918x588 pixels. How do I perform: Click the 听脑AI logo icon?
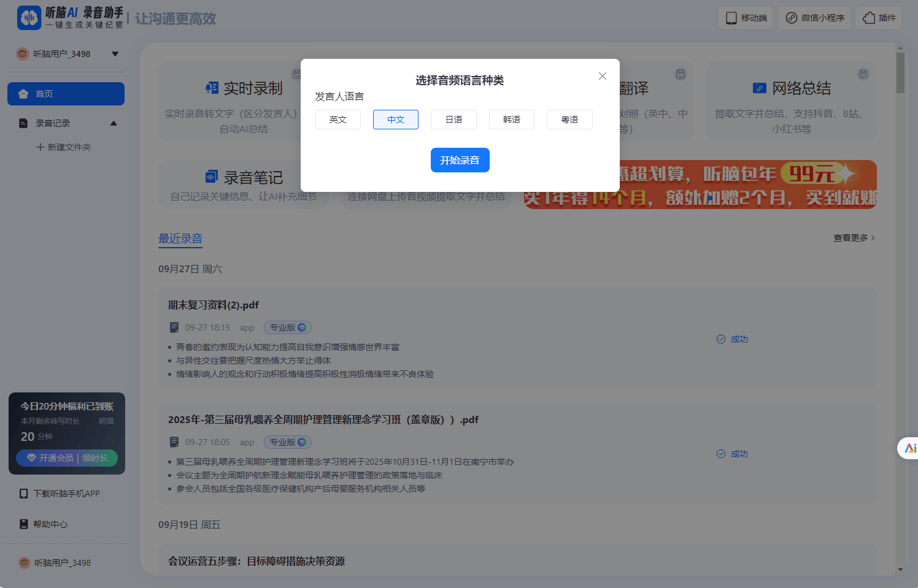point(29,18)
